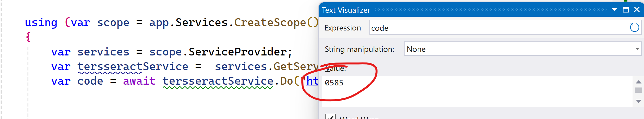Maximize the Text Visualizer window

pos(626,10)
